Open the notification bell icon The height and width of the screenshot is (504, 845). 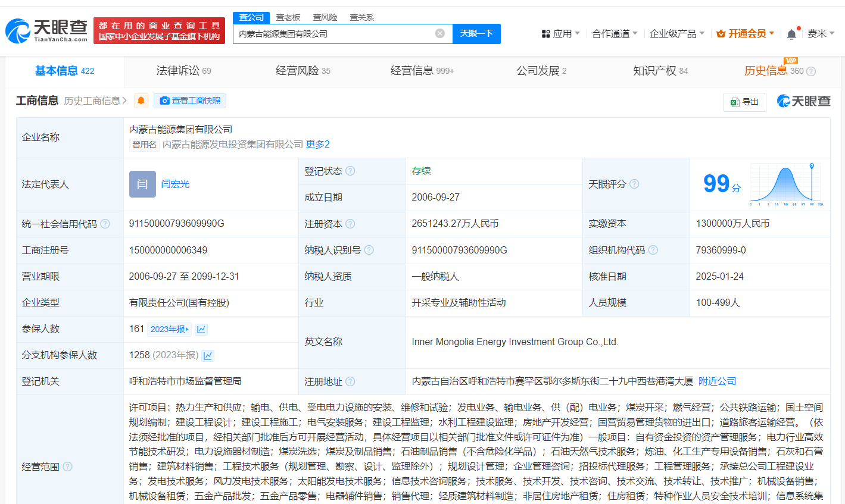click(x=791, y=34)
